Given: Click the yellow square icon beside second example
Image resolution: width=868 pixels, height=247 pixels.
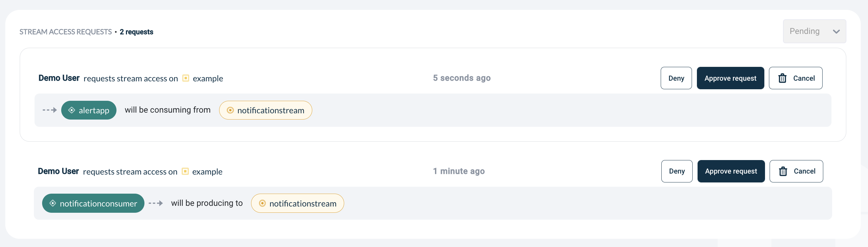Looking at the screenshot, I should coord(185,171).
